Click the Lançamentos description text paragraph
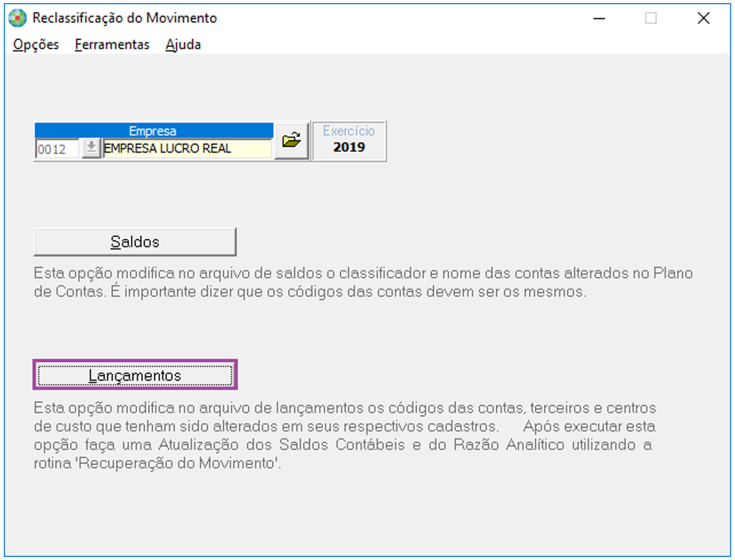 (345, 435)
